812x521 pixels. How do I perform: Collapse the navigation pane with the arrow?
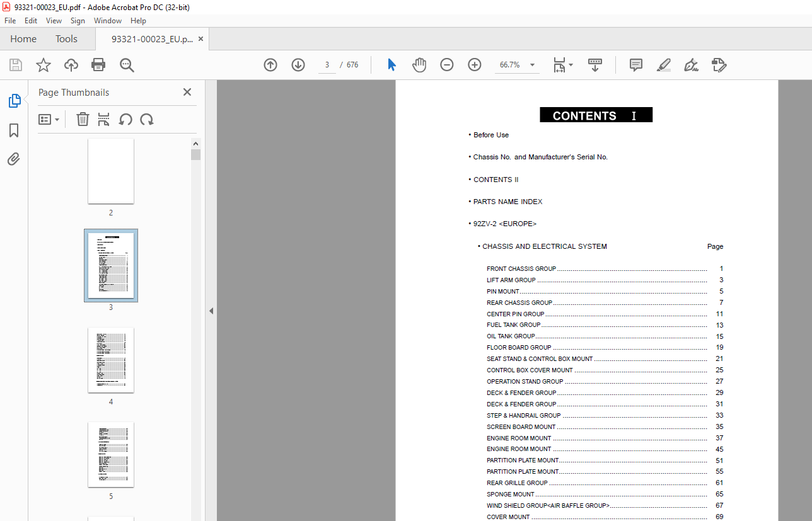[211, 311]
